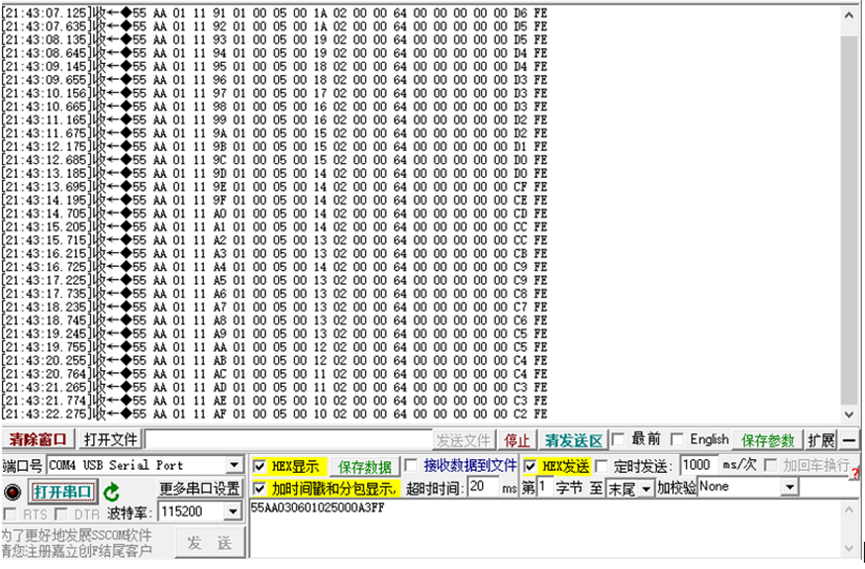865x569 pixels.
Task: Click the 为了更好地发展SSCOM软件 notice text
Action: click(x=76, y=535)
